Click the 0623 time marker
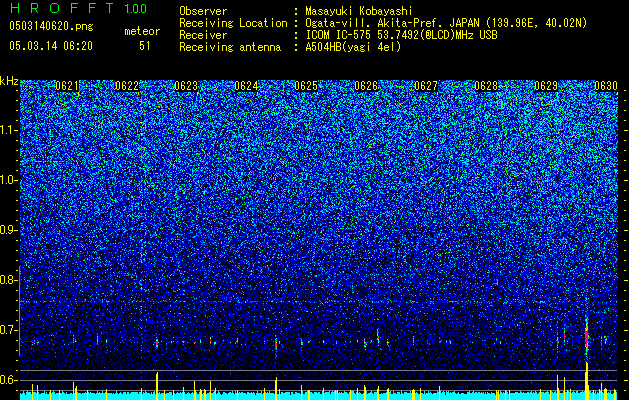This screenshot has height=400, width=629. (x=186, y=86)
